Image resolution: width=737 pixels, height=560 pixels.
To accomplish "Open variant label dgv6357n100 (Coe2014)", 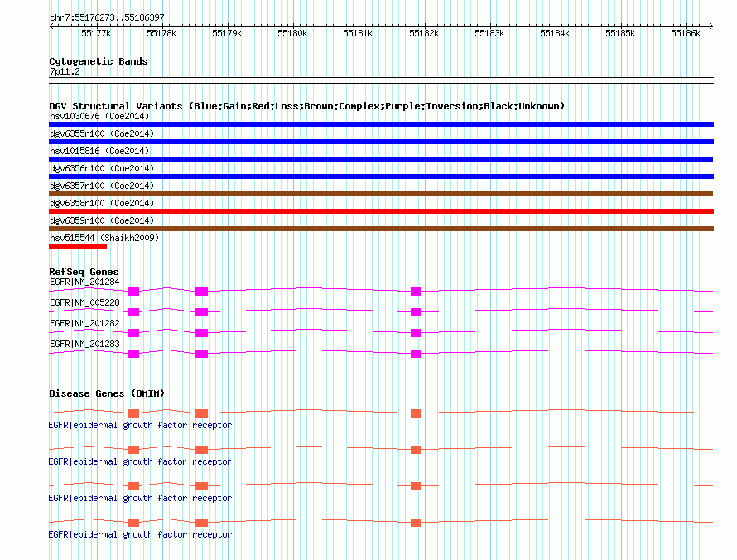I will click(x=102, y=186).
